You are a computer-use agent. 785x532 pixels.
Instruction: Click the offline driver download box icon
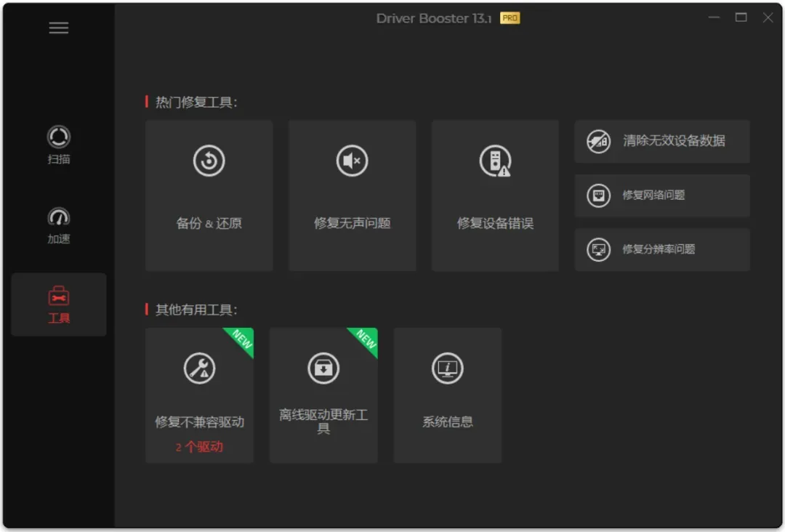pyautogui.click(x=323, y=368)
